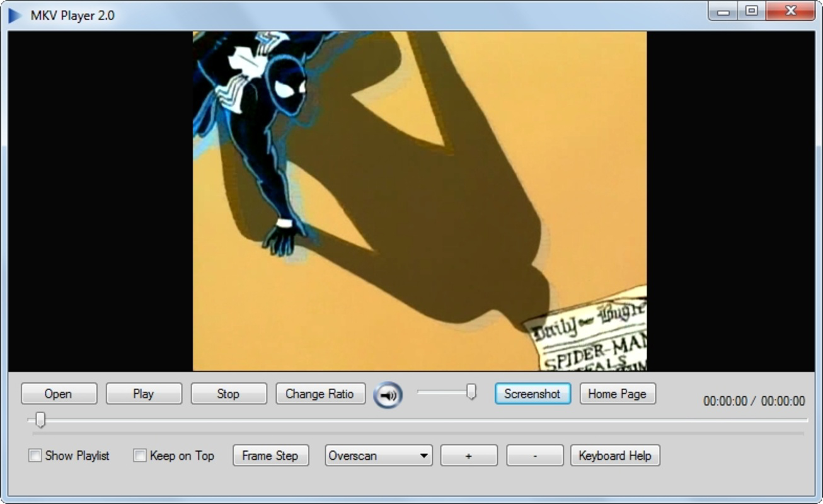Open the Home Page of MKV Player

616,394
